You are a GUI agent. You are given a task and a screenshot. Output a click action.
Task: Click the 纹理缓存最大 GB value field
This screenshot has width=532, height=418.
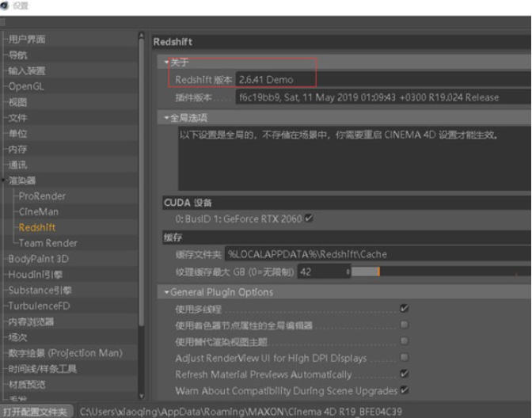(321, 272)
